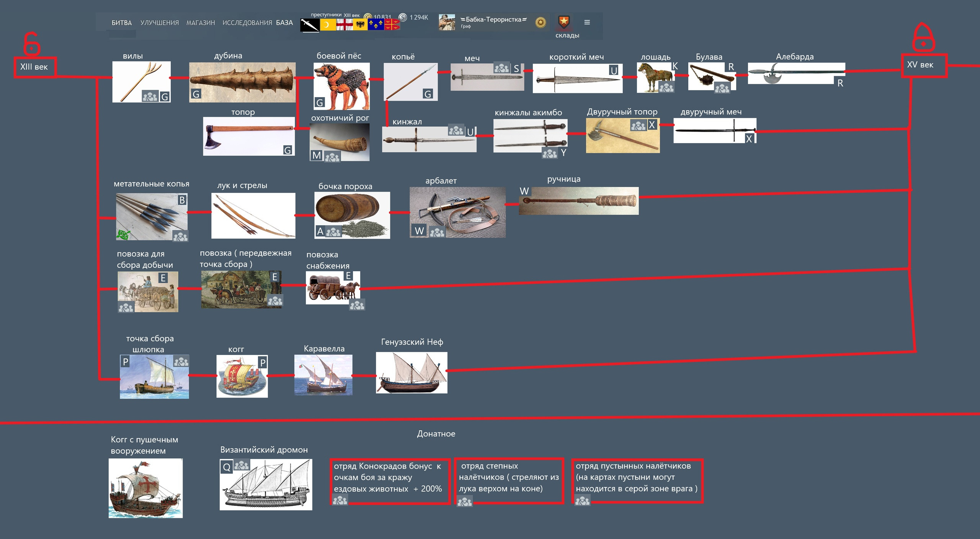
Task: Click the silver coin currency icon
Action: tap(403, 17)
